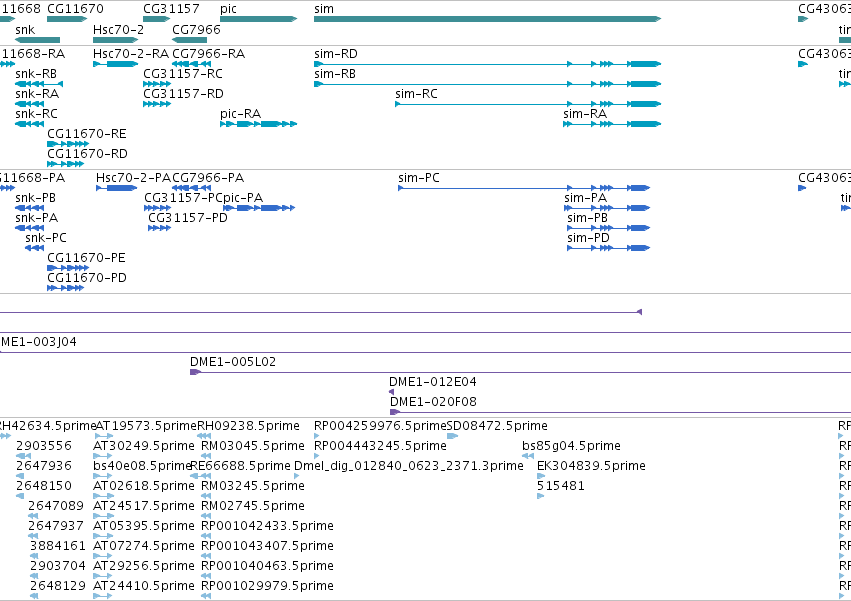Click the bs85g04.5prime EST label

(x=571, y=446)
